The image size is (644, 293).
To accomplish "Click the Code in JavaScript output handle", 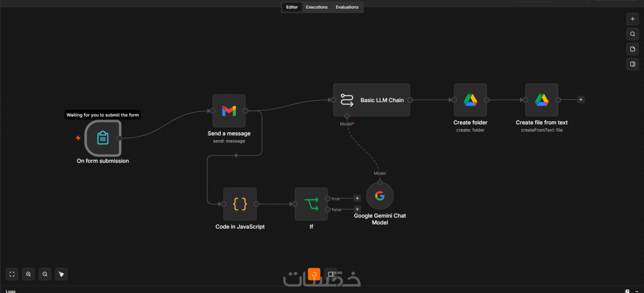I will tap(257, 204).
